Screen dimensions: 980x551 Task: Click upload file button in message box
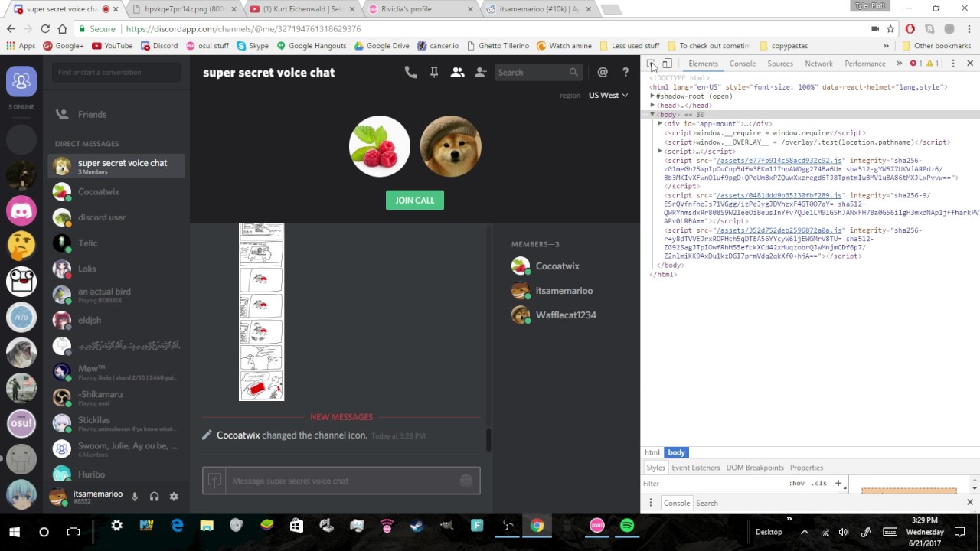click(214, 481)
